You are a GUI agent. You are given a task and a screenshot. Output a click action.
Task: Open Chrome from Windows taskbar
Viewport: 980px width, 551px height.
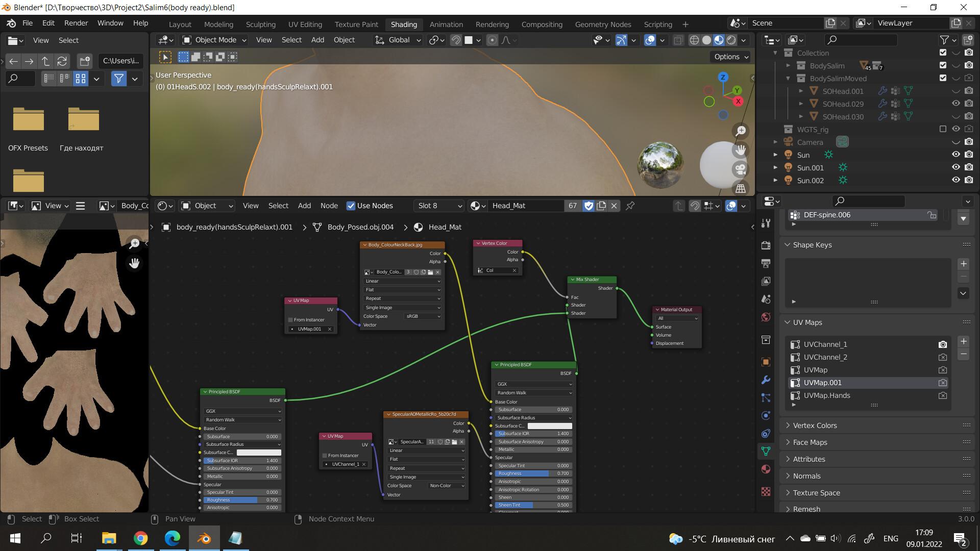tap(140, 538)
